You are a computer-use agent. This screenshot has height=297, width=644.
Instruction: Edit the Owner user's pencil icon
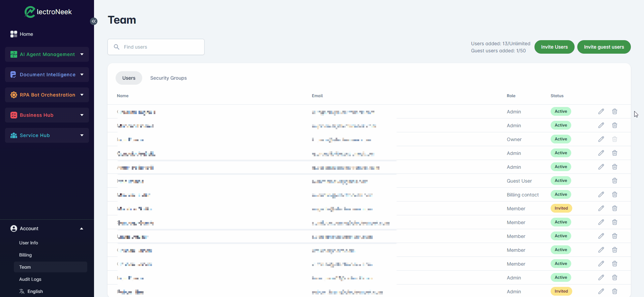(x=601, y=139)
